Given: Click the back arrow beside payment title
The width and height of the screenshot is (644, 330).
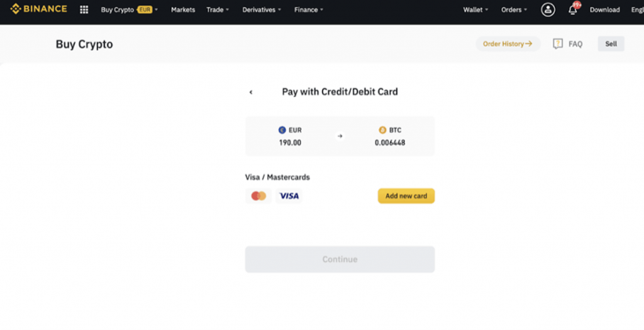Looking at the screenshot, I should click(x=251, y=92).
